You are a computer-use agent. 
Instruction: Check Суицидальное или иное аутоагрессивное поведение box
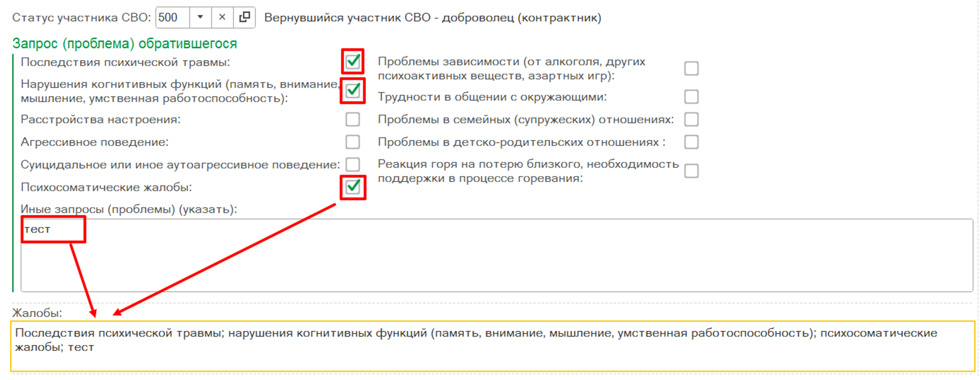click(x=352, y=164)
